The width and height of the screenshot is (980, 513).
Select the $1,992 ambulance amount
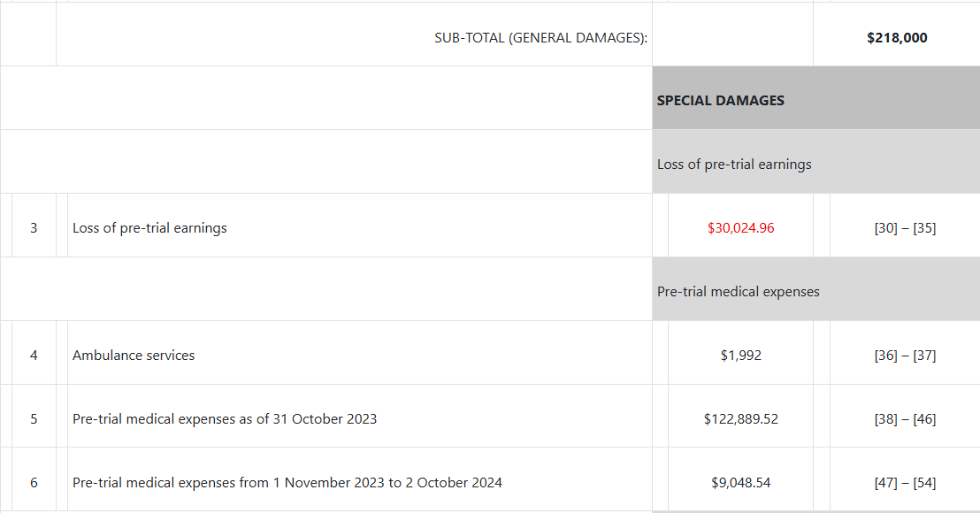click(740, 356)
